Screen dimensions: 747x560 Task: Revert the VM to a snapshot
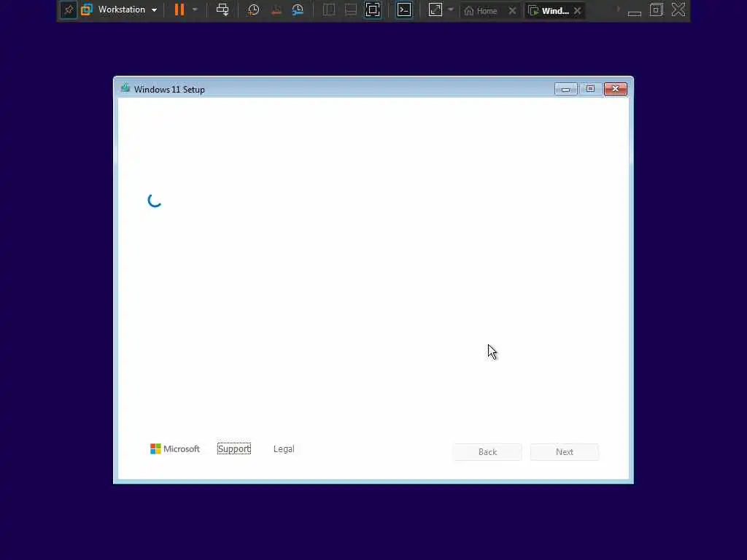(276, 9)
